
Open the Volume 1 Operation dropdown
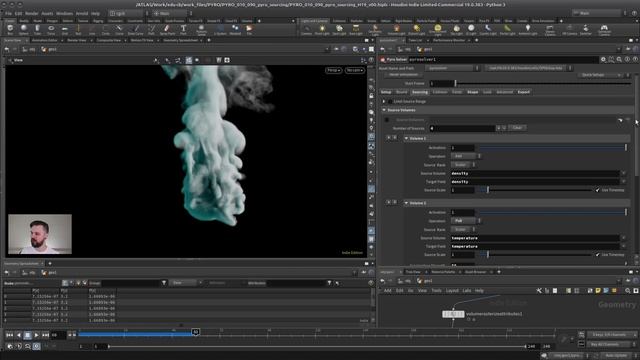coord(466,156)
